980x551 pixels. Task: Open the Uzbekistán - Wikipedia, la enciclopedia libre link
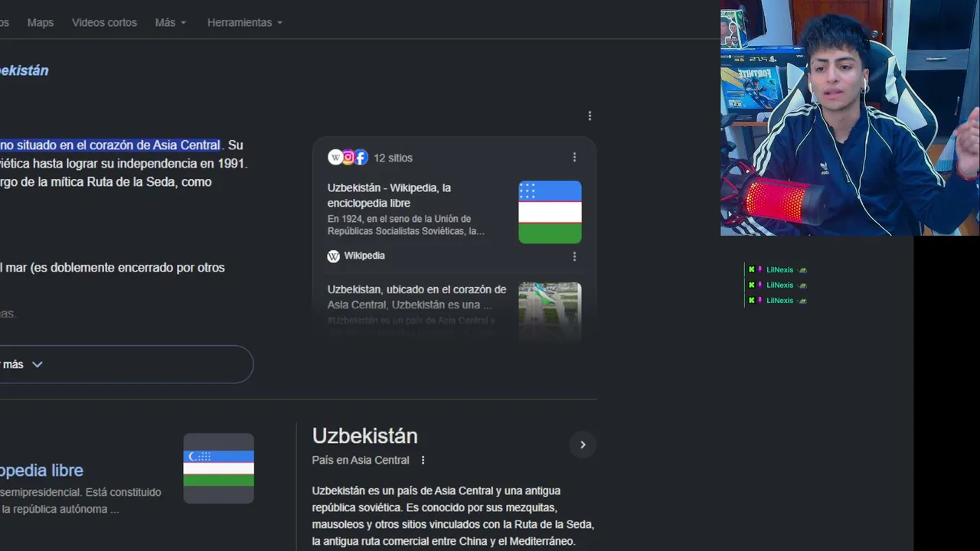(389, 195)
